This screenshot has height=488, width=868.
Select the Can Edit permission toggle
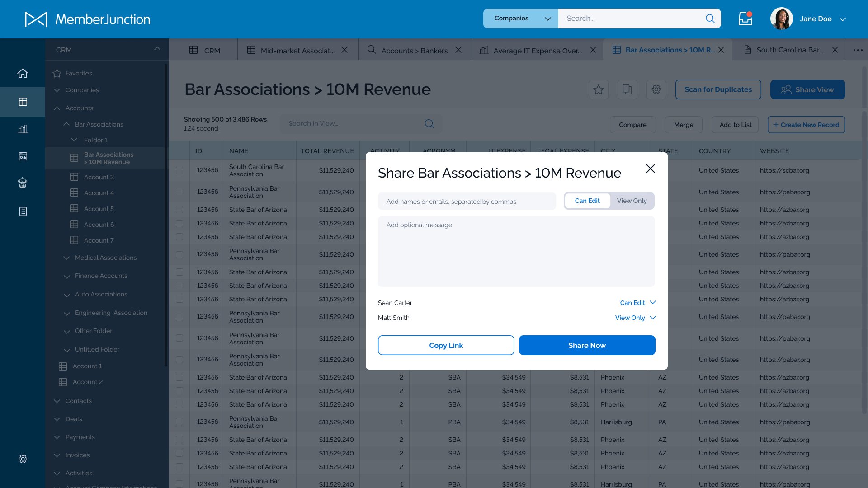pyautogui.click(x=587, y=201)
